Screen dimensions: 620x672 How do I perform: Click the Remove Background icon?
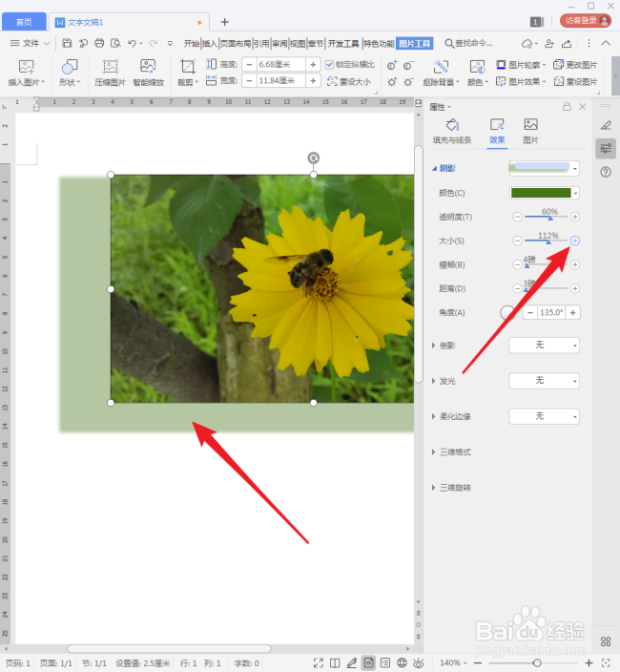[441, 67]
